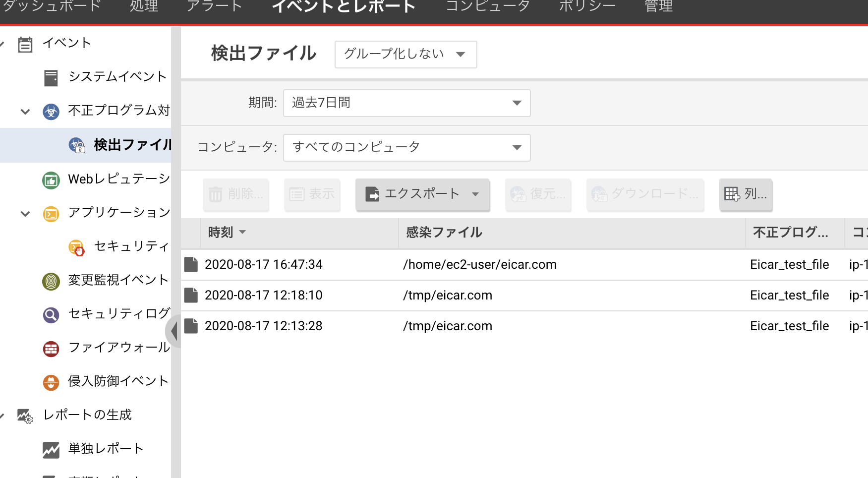Click the 変更監視イベント fingerprint icon
Viewport: 868px width, 478px height.
pos(51,281)
